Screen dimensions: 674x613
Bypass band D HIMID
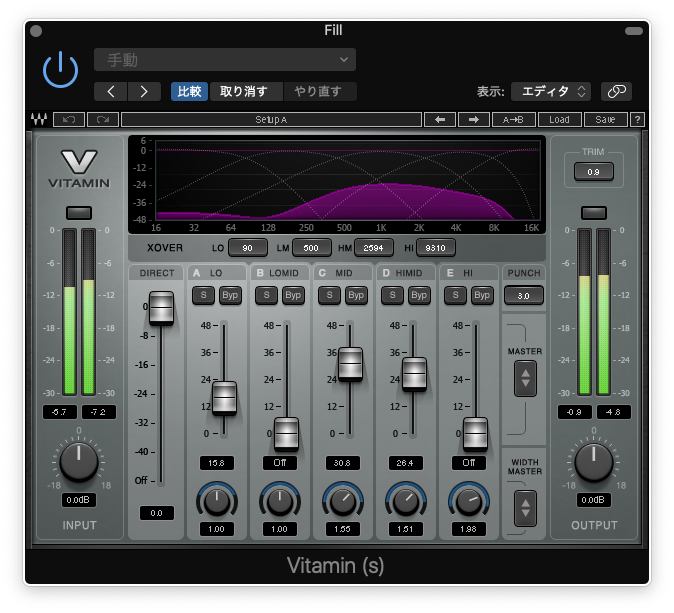click(x=419, y=295)
